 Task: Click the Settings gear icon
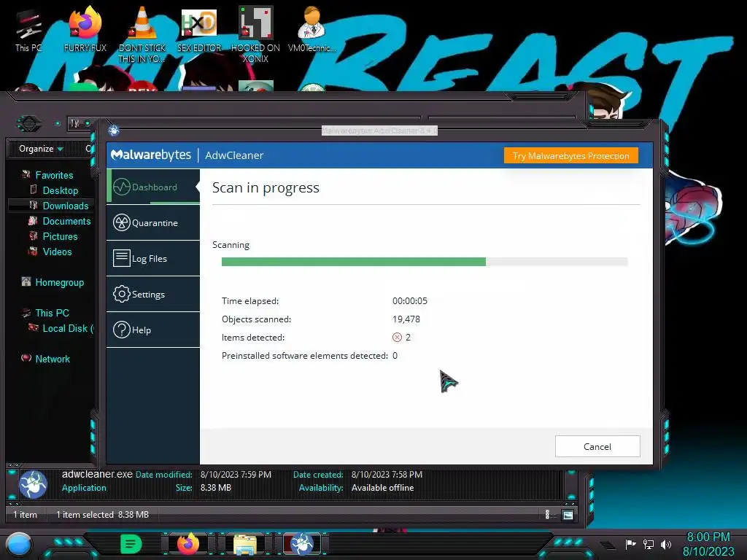coord(122,294)
